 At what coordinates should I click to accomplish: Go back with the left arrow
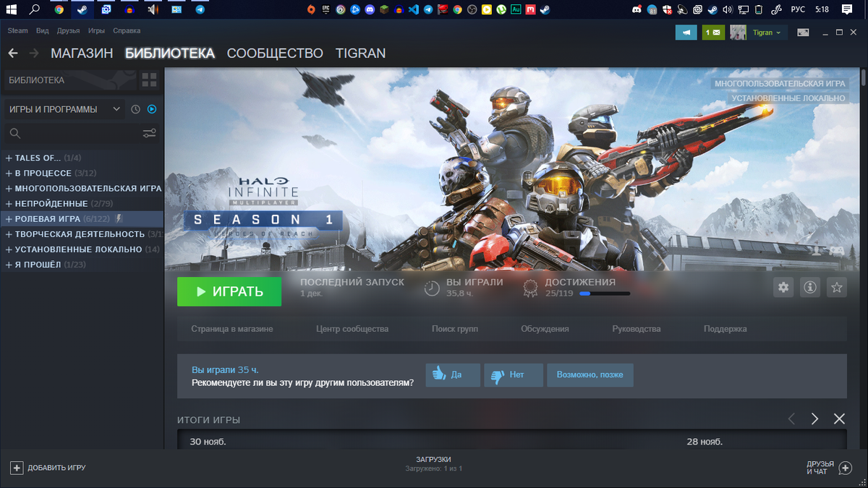point(12,53)
